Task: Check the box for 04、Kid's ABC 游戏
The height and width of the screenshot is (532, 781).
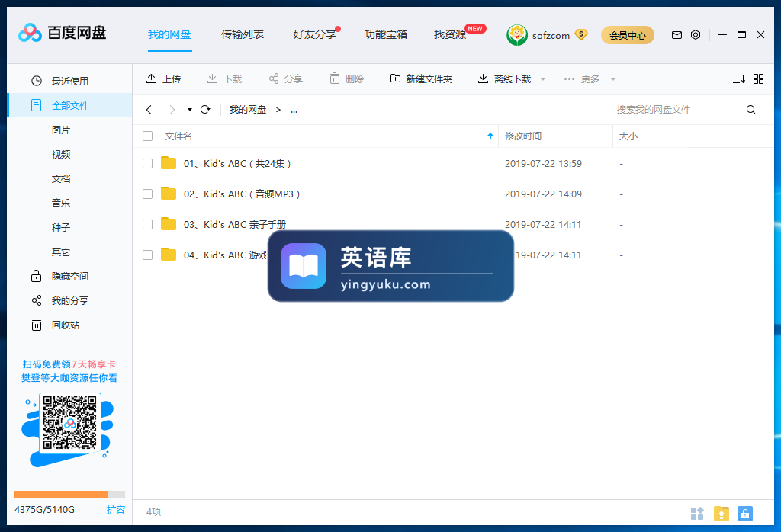Action: pos(147,255)
